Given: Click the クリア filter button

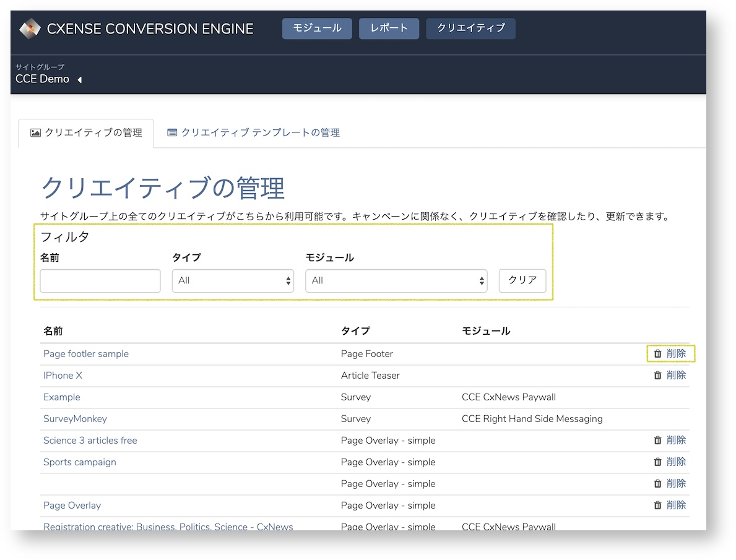Looking at the screenshot, I should [x=522, y=281].
